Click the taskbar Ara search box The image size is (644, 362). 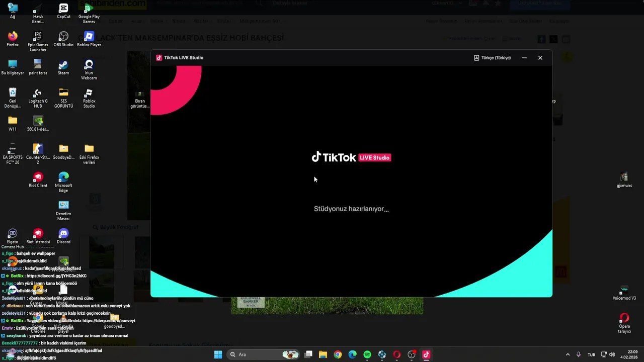click(264, 354)
